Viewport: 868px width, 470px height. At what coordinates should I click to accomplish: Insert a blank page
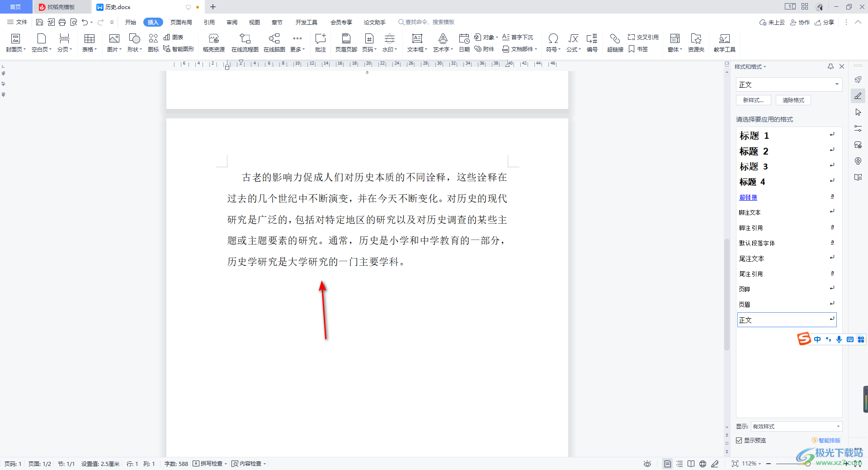click(42, 43)
